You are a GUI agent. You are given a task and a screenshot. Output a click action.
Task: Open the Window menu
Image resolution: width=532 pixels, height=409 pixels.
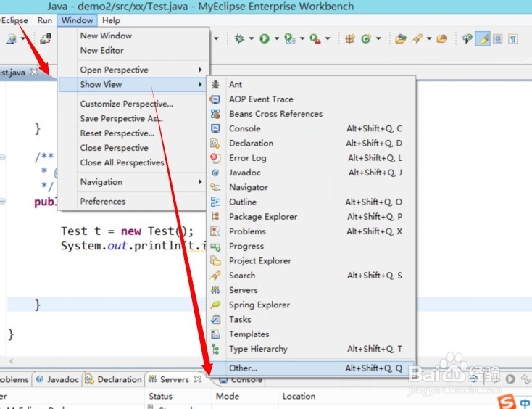(77, 20)
